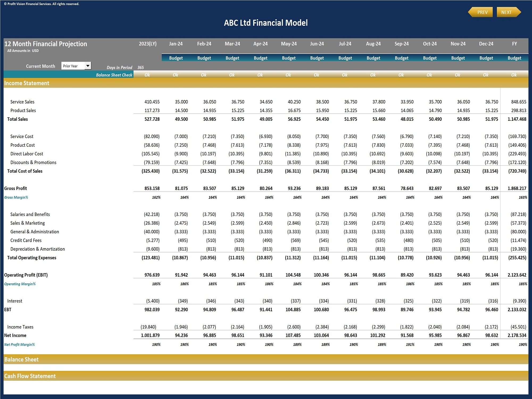Collapse the Income Statement section header
The height and width of the screenshot is (399, 532).
click(x=266, y=83)
